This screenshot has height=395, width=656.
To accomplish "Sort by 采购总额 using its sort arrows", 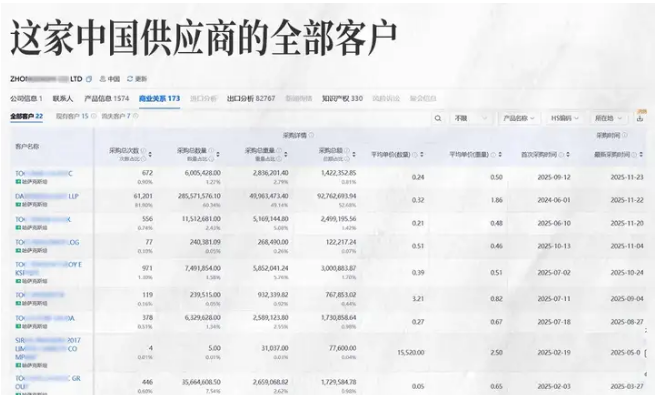I will (354, 154).
